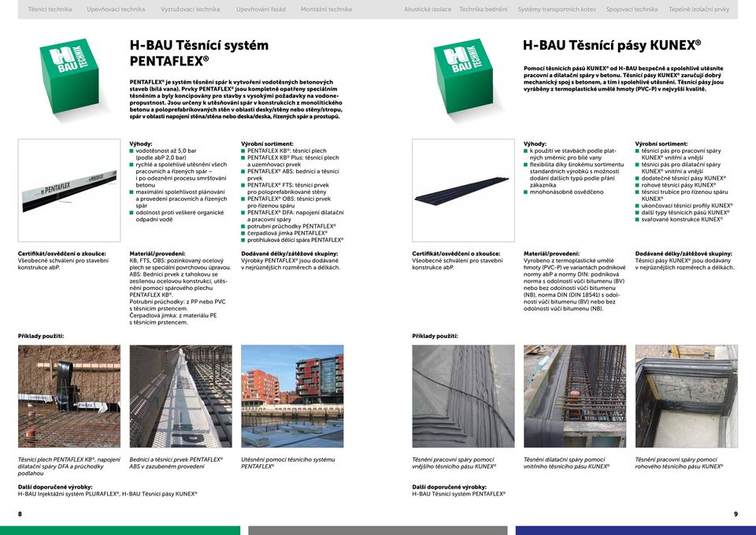Image resolution: width=756 pixels, height=535 pixels.
Task: Click 'ukončovací těsnící profily KUNEX®' item
Action: (687, 206)
